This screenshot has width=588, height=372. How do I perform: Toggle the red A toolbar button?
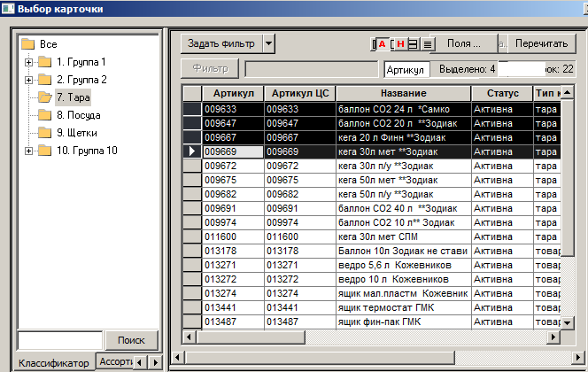tap(382, 44)
